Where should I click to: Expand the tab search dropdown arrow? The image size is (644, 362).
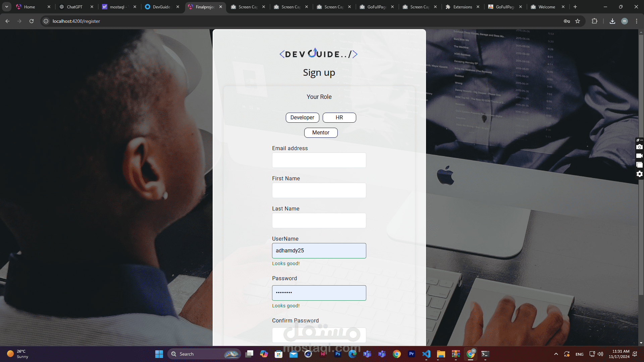point(7,7)
